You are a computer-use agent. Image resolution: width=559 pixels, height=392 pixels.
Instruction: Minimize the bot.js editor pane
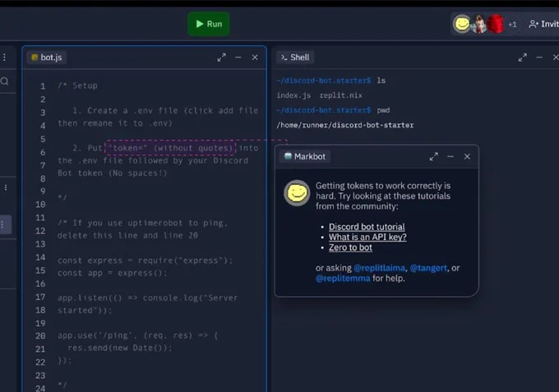click(238, 58)
